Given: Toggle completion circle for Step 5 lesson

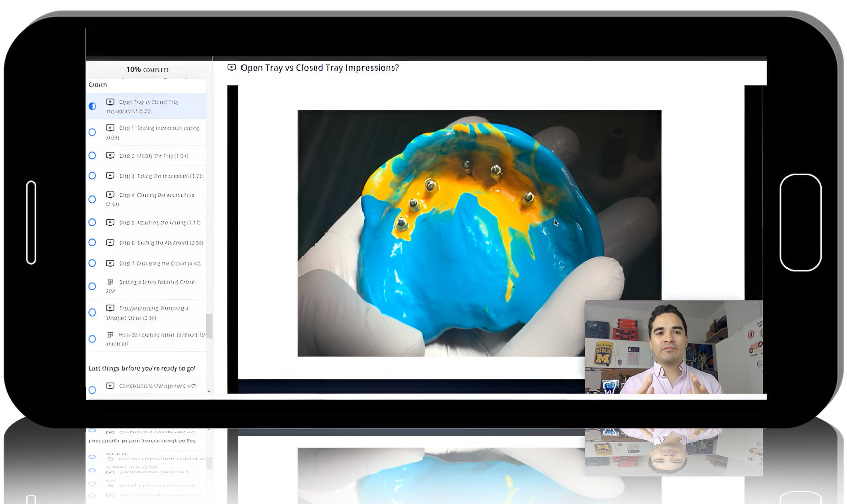Looking at the screenshot, I should coord(92,222).
